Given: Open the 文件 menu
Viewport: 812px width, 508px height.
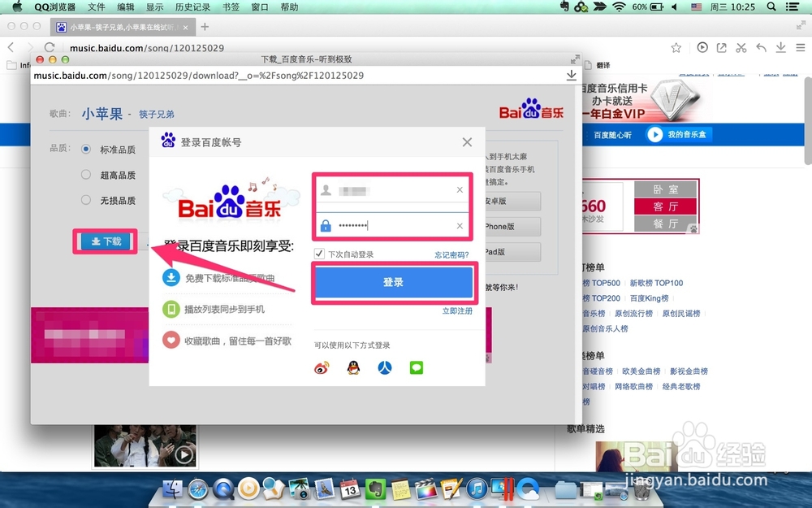Looking at the screenshot, I should pyautogui.click(x=97, y=7).
